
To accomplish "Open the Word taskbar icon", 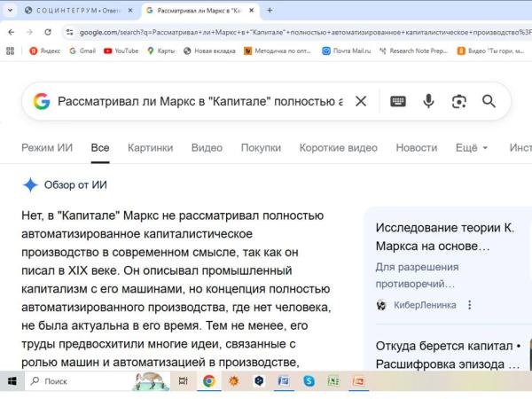I will click(284, 381).
